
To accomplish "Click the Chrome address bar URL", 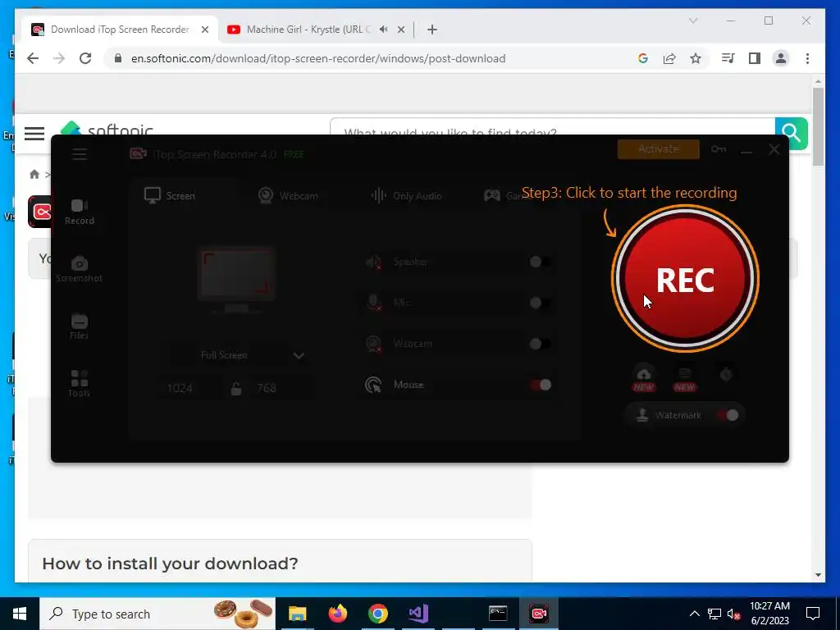I will (318, 58).
